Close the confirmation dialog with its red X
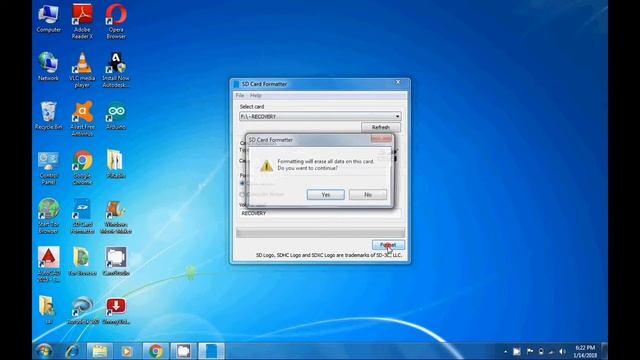This screenshot has width=640, height=360. point(382,139)
